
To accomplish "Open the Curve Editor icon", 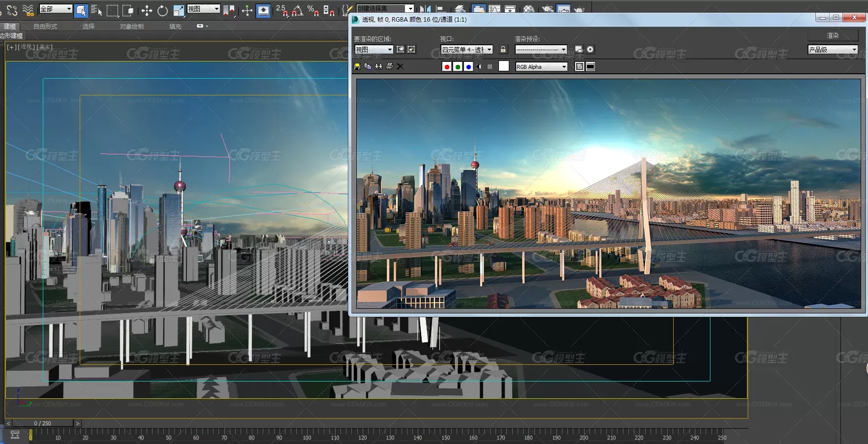I will pos(495,9).
